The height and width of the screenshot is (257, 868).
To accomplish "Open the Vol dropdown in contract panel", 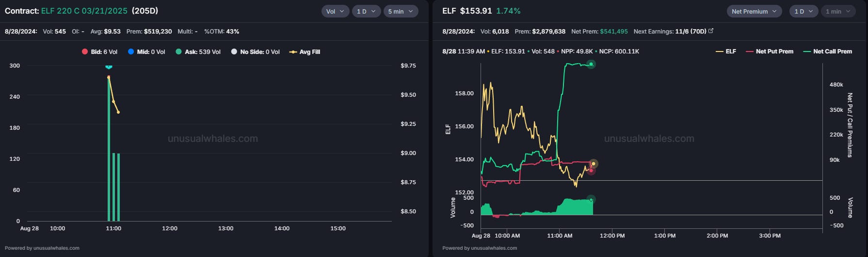I will 335,11.
